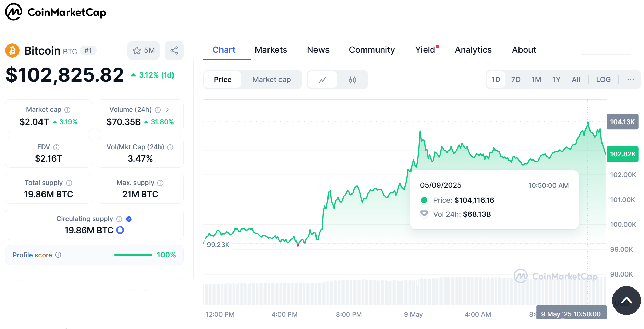Click the Price: $104,116.16 tooltip line
Screen dimensions: 644x329
pyautogui.click(x=463, y=200)
